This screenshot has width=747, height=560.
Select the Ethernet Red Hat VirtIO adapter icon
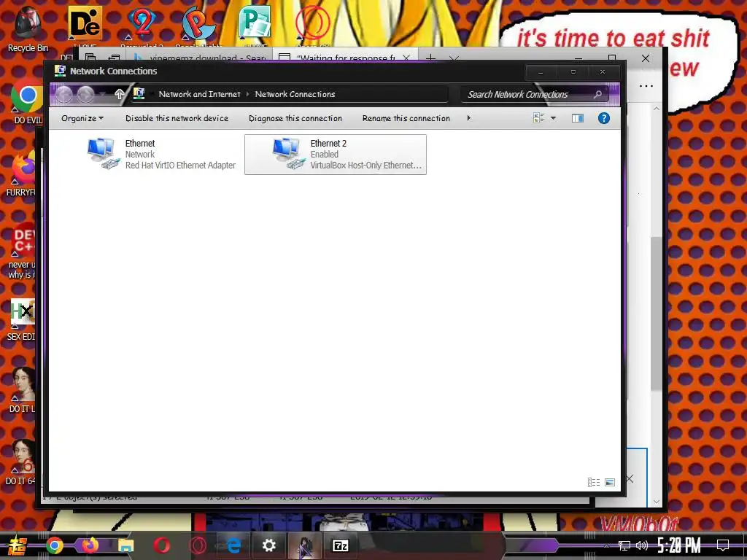point(104,153)
